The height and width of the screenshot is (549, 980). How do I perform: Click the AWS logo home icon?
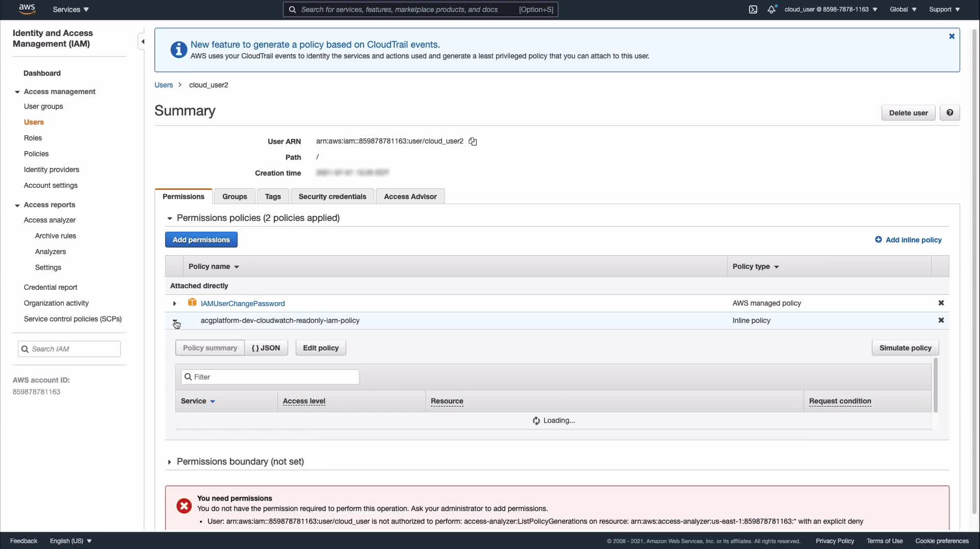tap(27, 9)
